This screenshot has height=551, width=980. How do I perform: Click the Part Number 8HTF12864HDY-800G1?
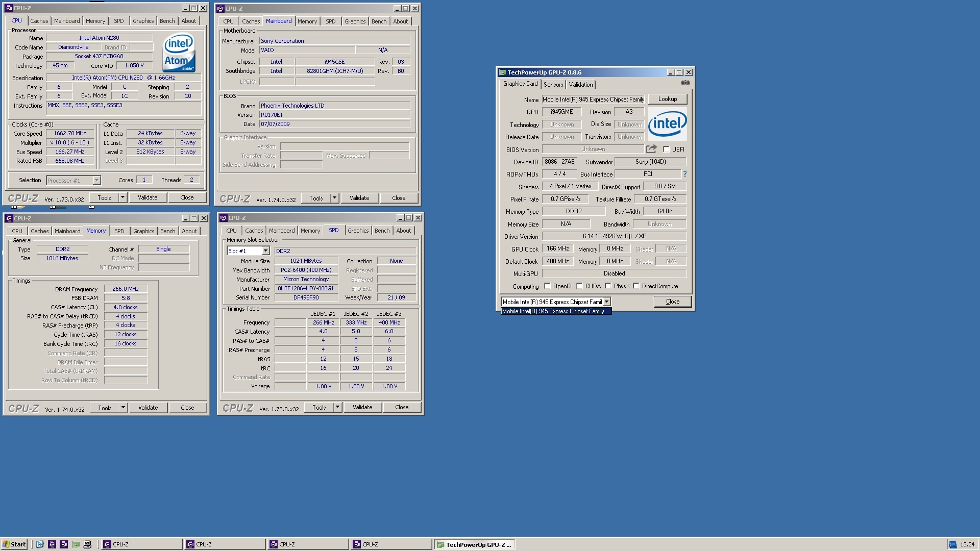point(306,288)
